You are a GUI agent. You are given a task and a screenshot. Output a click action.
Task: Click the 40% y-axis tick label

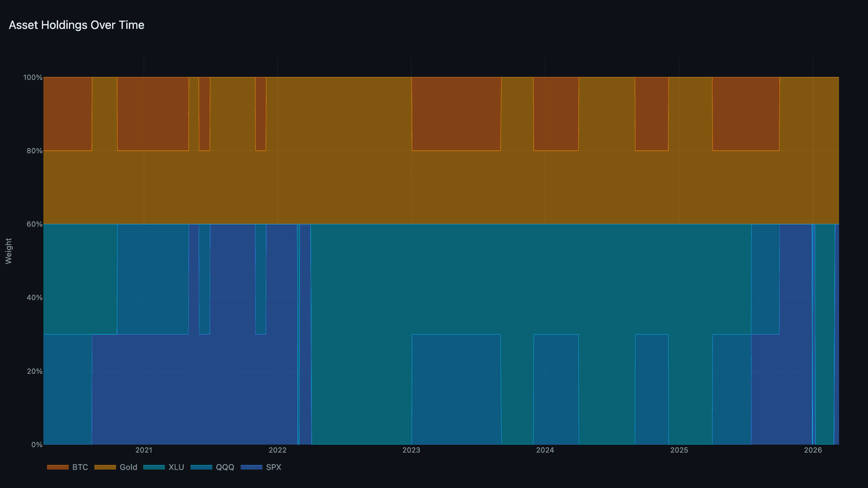tap(34, 297)
